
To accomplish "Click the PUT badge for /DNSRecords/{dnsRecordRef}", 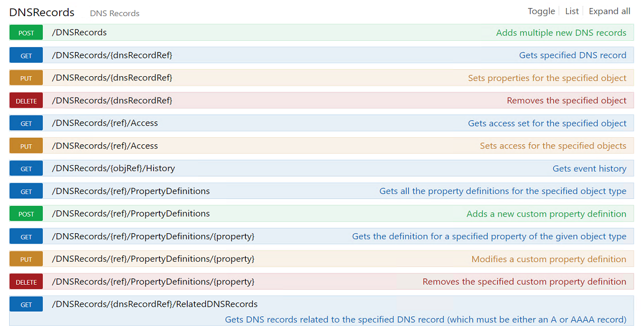I will 26,78.
